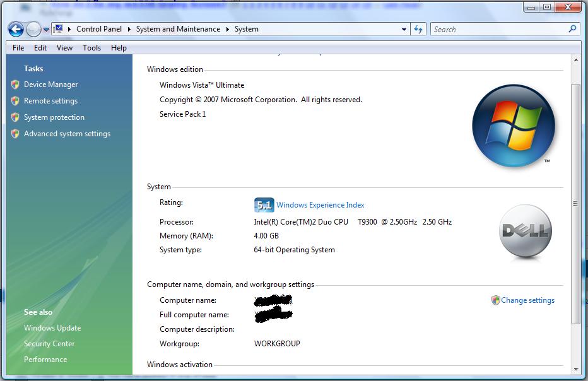Click the shield icon beside Device Manager

click(x=15, y=85)
